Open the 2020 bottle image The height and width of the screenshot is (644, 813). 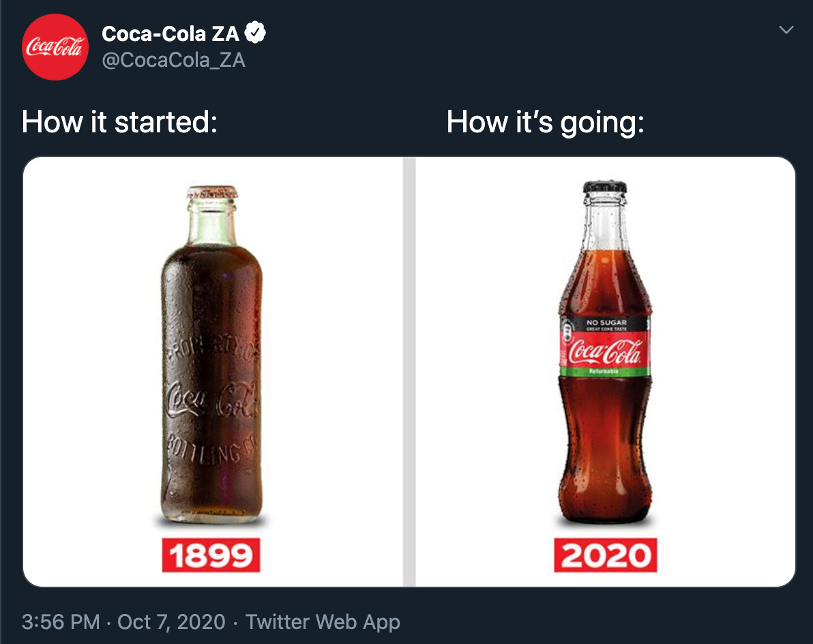tap(605, 372)
